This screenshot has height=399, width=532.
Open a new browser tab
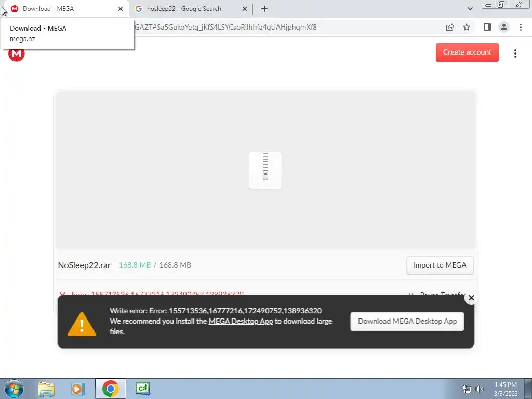coord(264,9)
